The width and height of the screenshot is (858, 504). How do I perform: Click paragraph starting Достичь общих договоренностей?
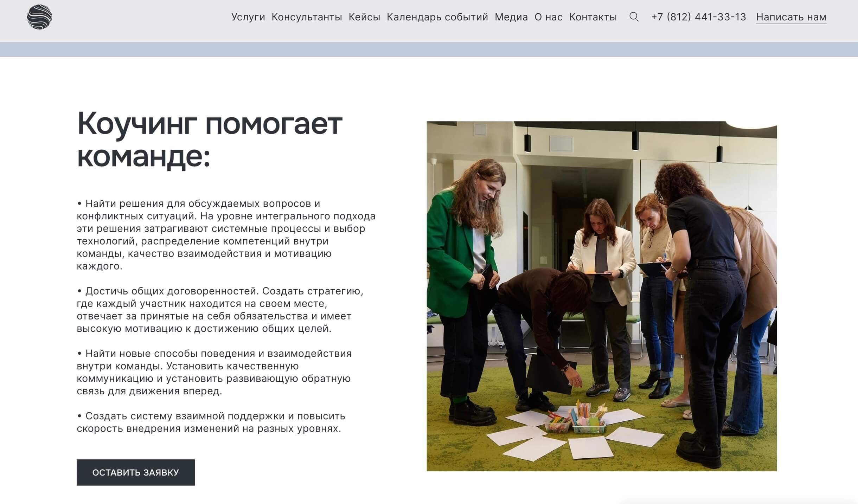click(220, 310)
